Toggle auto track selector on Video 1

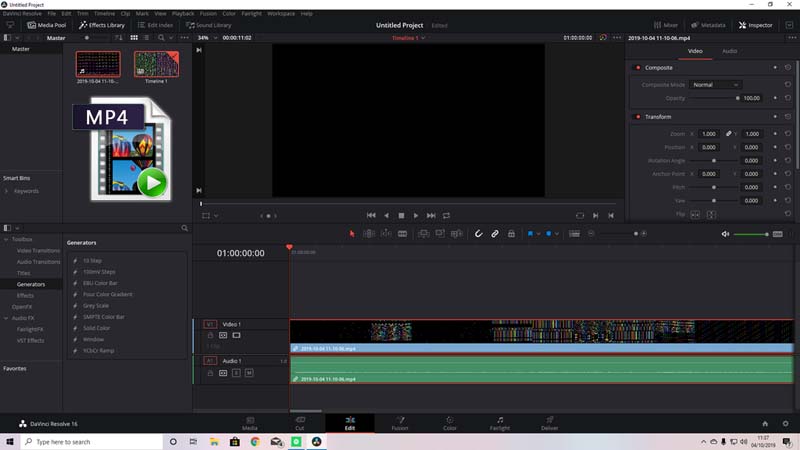[x=223, y=335]
